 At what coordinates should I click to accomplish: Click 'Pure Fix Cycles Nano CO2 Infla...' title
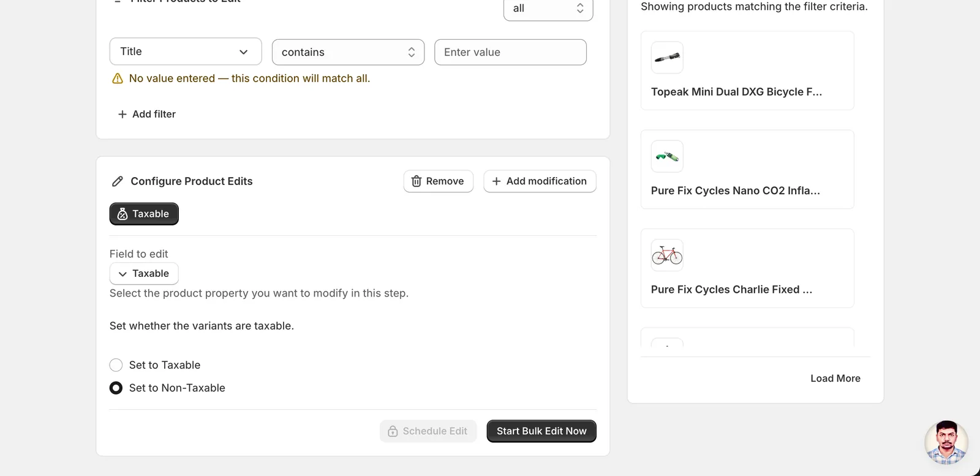coord(735,191)
